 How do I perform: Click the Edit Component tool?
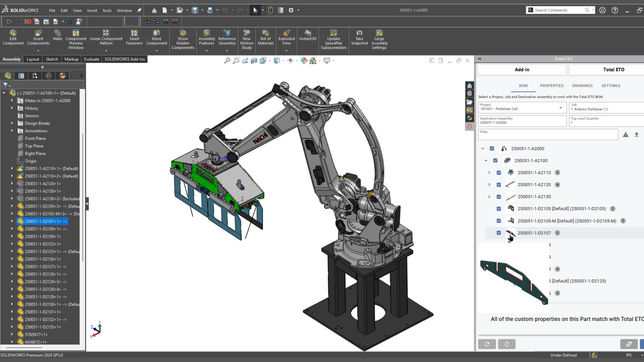coord(13,37)
